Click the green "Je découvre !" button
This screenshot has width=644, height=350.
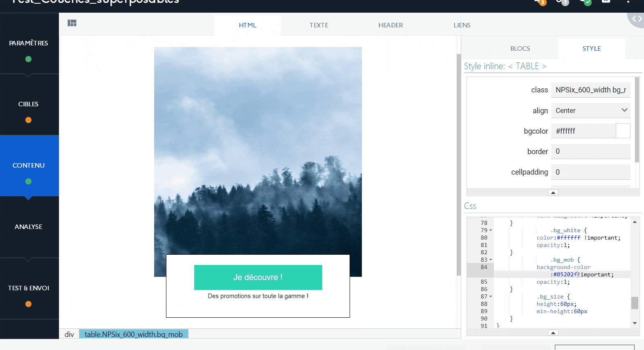click(x=258, y=277)
